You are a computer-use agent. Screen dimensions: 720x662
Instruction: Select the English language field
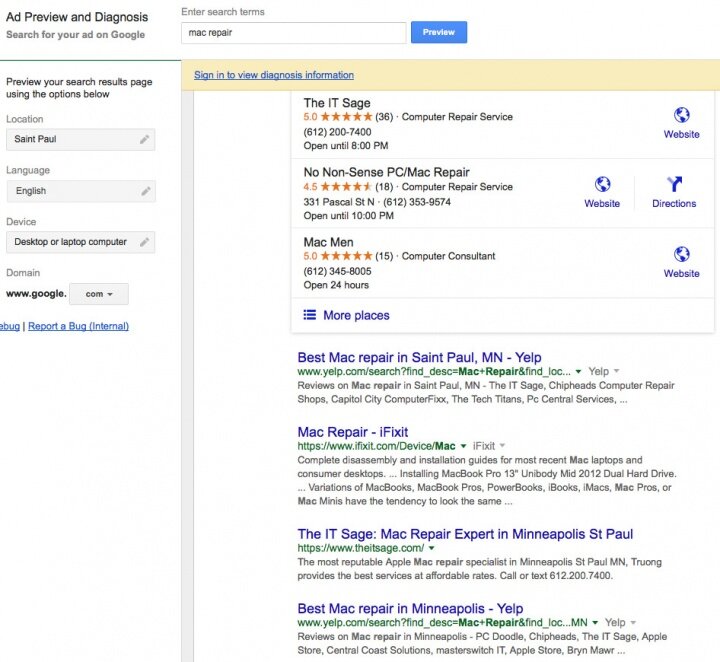(x=81, y=191)
